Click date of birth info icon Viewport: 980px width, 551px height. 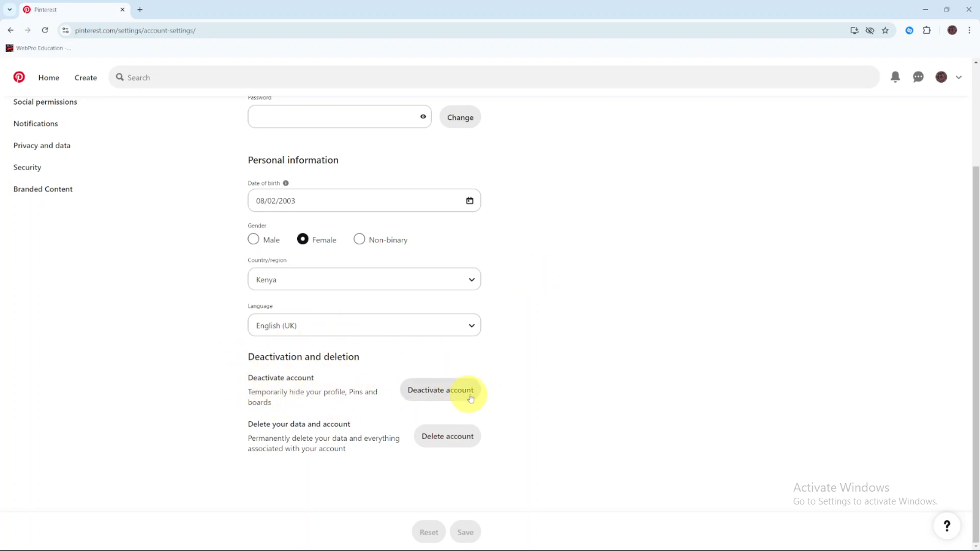pyautogui.click(x=285, y=183)
